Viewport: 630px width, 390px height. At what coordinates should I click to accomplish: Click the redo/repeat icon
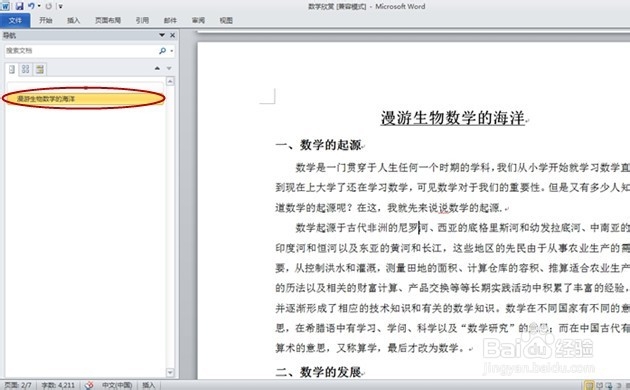(49, 6)
